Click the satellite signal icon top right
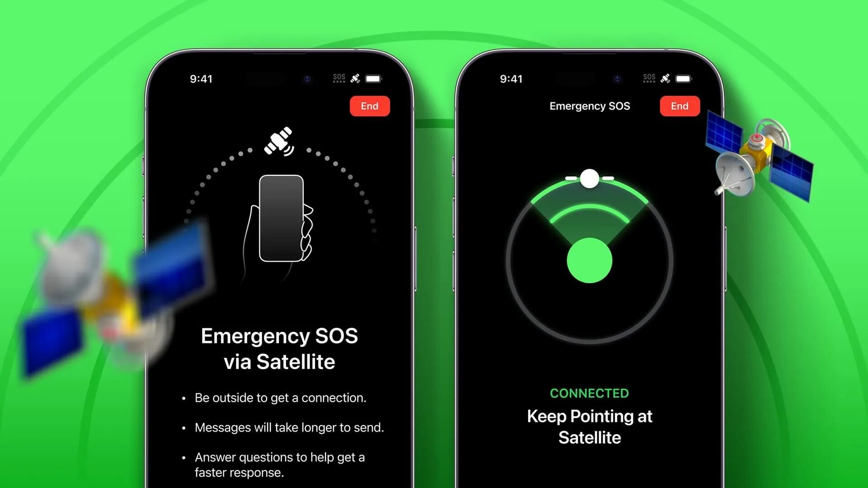The image size is (868, 488). click(x=666, y=78)
